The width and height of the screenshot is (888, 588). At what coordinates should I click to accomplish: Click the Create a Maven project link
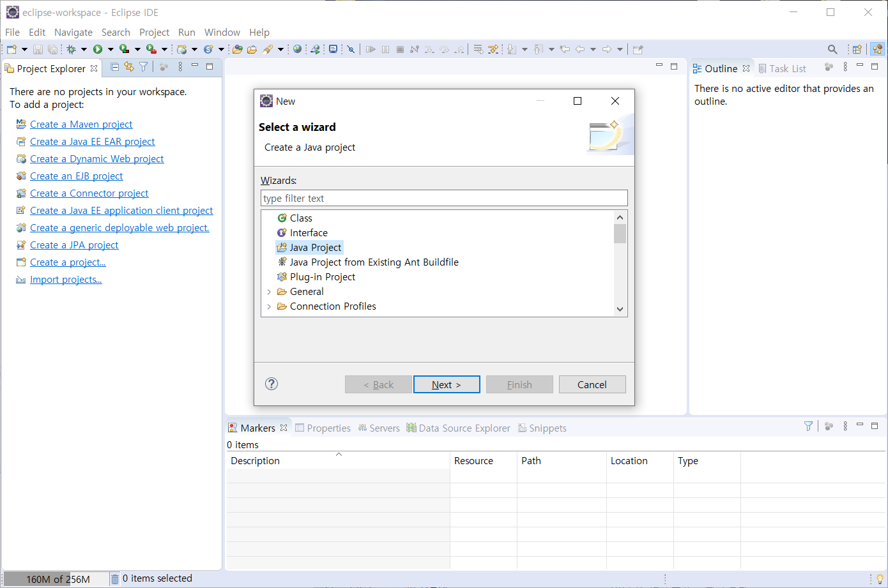pos(81,124)
